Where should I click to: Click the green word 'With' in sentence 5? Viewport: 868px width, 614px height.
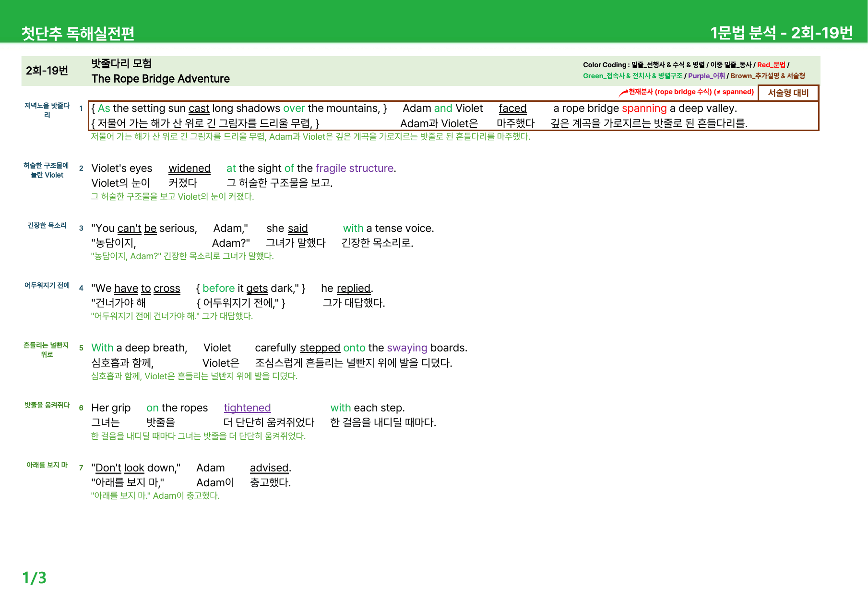(x=102, y=348)
